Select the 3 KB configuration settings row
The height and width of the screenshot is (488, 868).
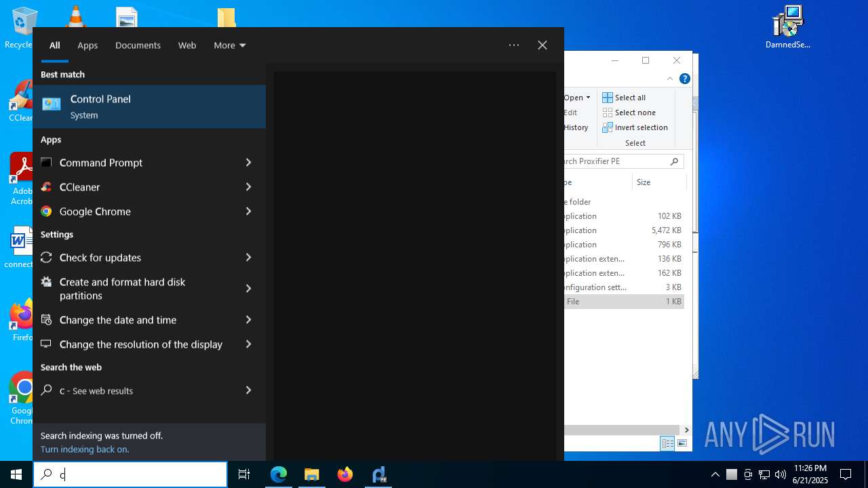pos(624,287)
